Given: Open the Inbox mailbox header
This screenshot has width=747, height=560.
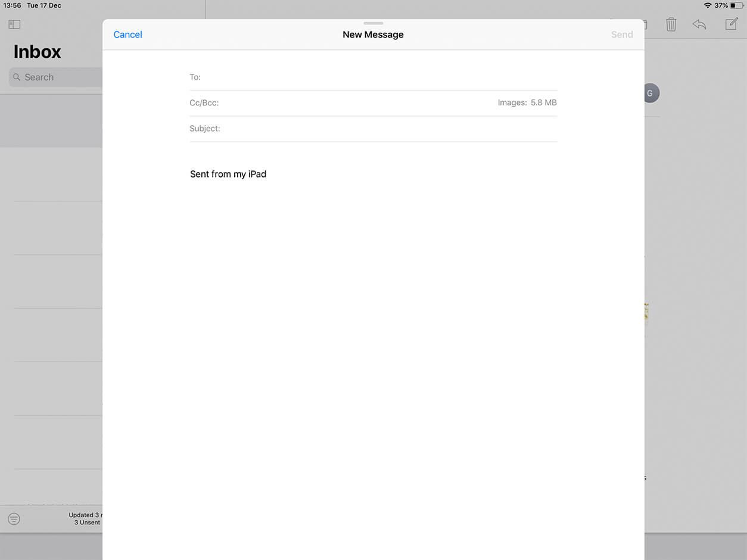Looking at the screenshot, I should [37, 52].
